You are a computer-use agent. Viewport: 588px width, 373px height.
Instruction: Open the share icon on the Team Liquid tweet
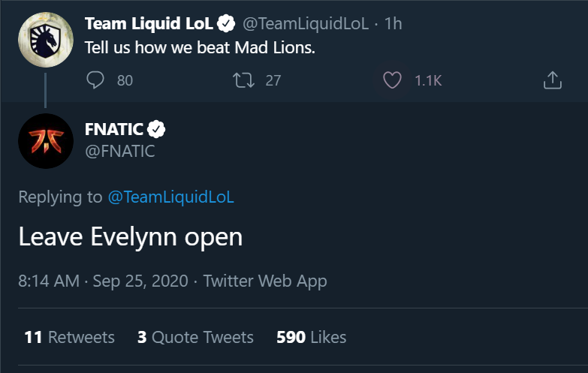coord(553,80)
